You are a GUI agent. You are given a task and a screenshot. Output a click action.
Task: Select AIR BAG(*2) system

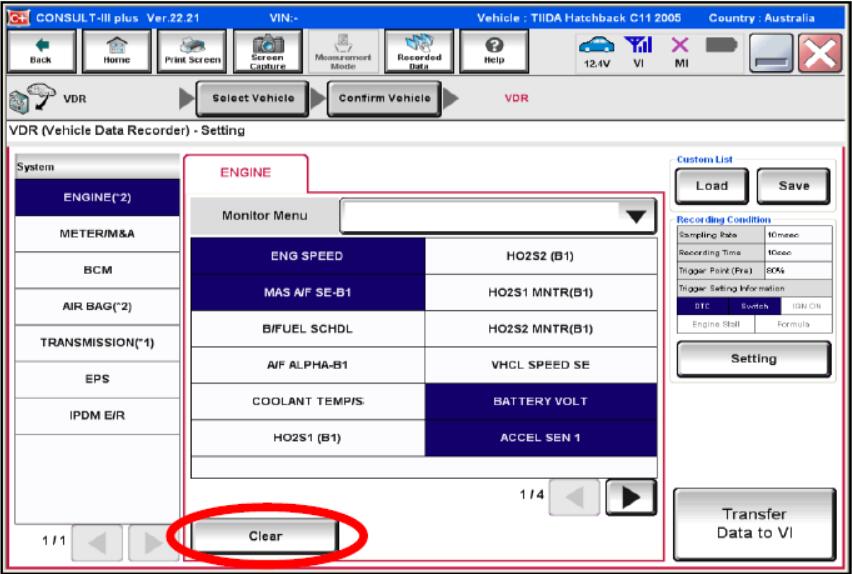97,307
